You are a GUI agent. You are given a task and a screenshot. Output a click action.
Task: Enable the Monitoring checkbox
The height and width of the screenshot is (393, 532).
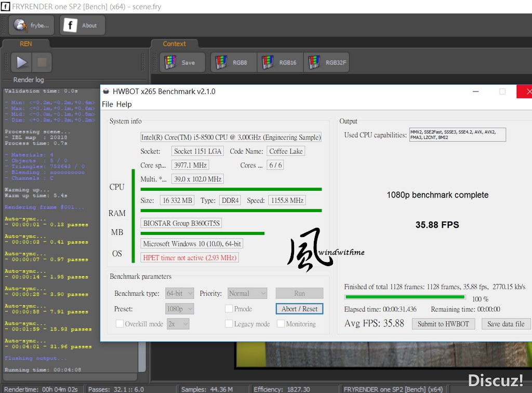[x=281, y=324]
